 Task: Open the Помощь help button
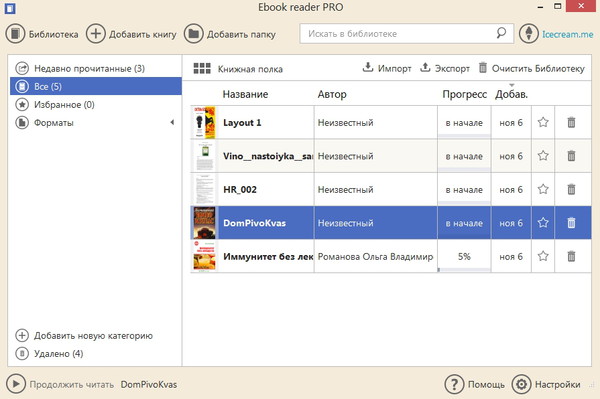click(x=475, y=384)
